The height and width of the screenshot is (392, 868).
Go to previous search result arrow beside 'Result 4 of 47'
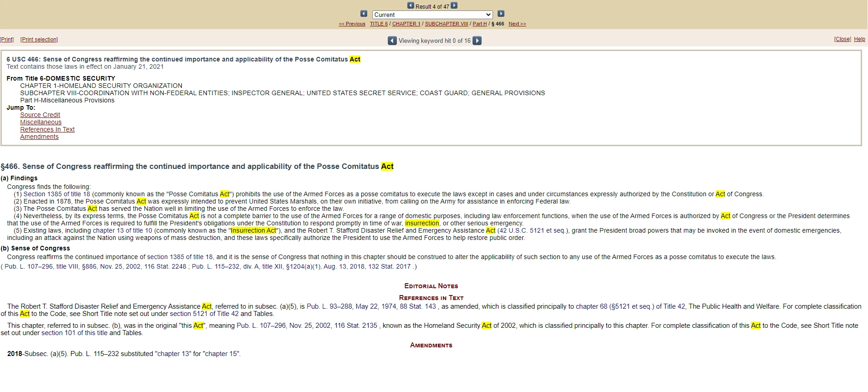coord(411,5)
